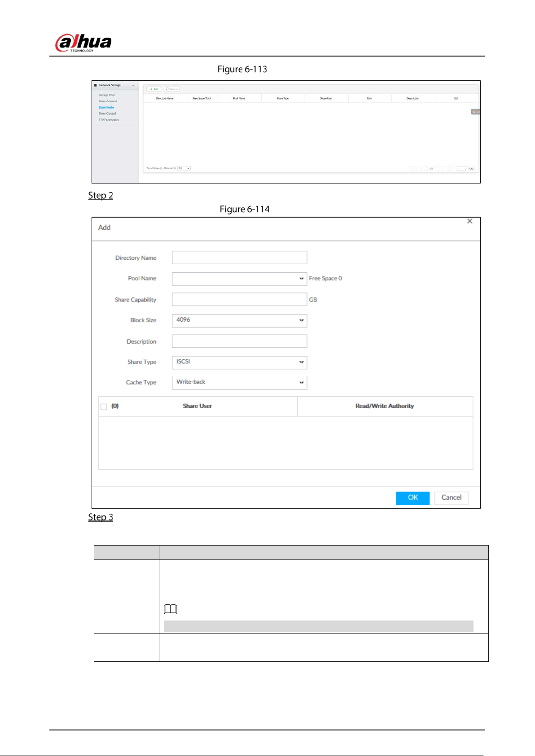This screenshot has width=535, height=756.
Task: Select Share Folder in the sidebar
Action: pyautogui.click(x=106, y=108)
